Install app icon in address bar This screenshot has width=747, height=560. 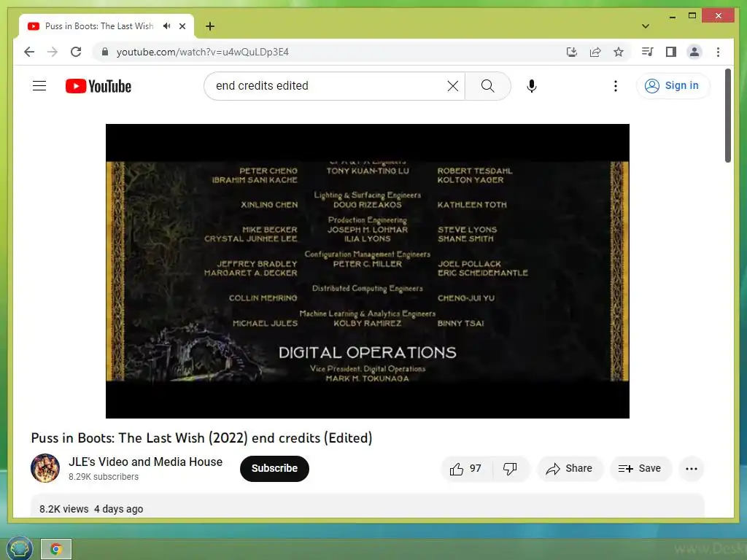572,52
